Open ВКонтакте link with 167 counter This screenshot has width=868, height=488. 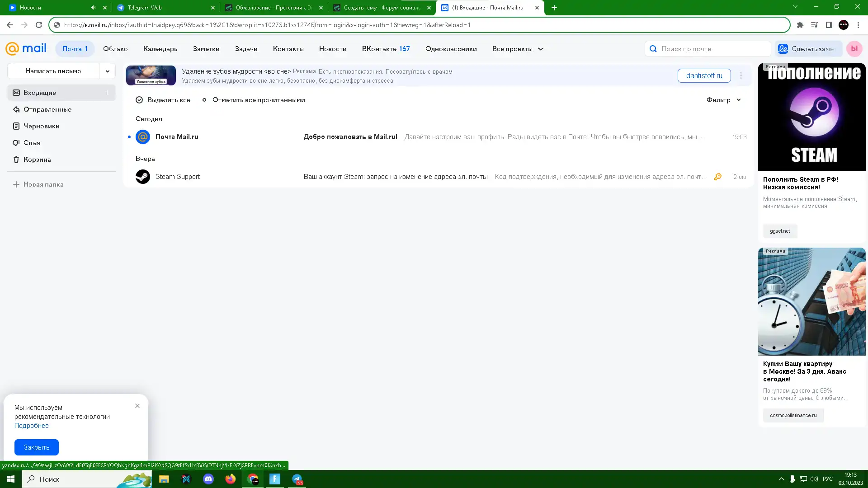(x=386, y=49)
